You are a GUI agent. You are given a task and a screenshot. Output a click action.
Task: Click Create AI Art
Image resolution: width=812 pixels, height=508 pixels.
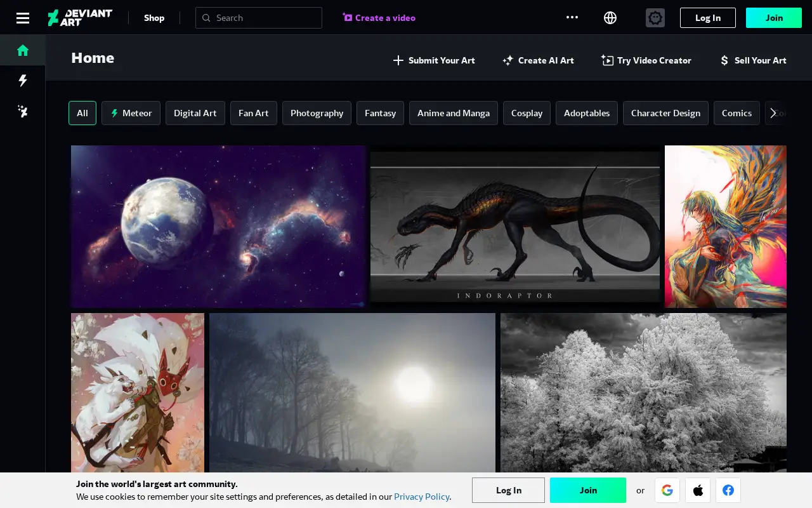(x=538, y=60)
